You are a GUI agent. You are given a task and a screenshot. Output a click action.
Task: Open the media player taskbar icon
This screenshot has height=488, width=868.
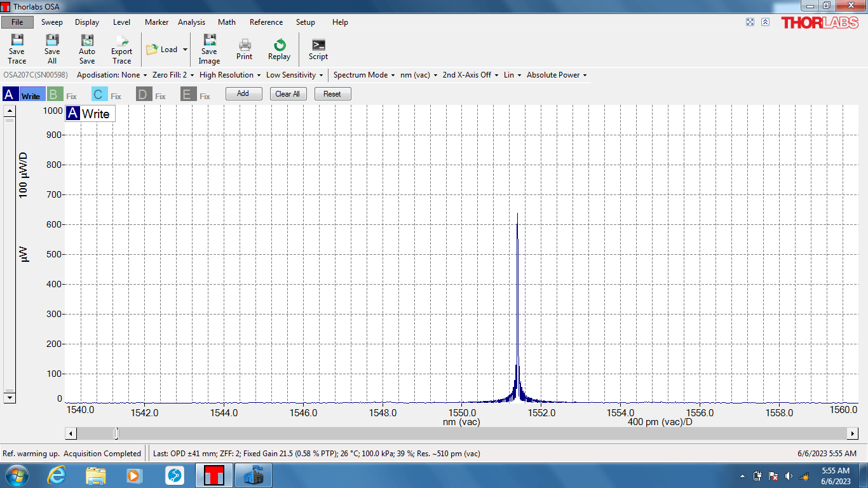(134, 475)
